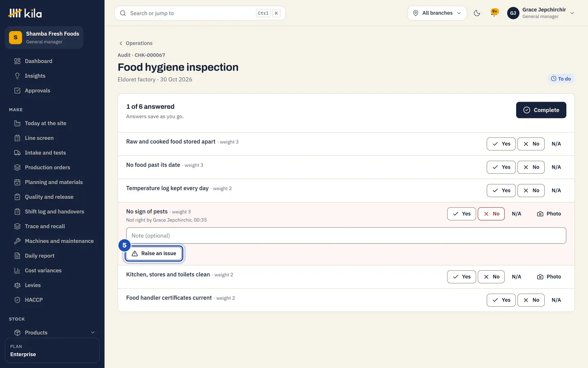Click the HACCP shield icon
Viewport: 588px width, 368px height.
click(x=17, y=300)
